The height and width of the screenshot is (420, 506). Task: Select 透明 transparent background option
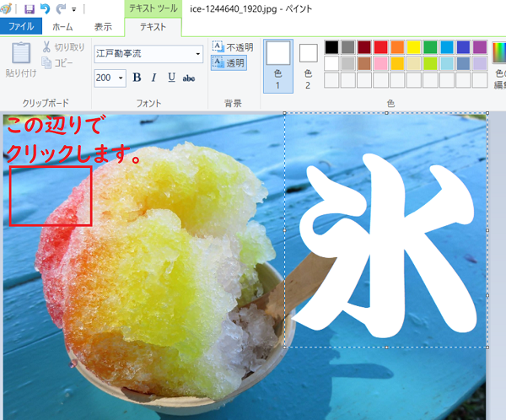(229, 62)
